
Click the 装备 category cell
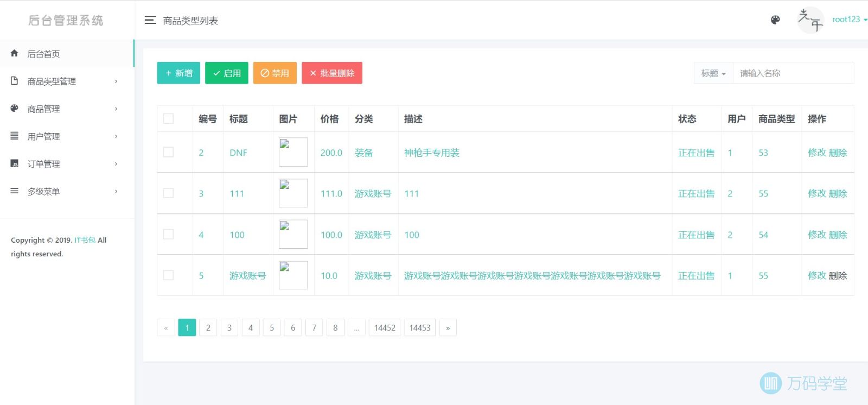pos(364,153)
